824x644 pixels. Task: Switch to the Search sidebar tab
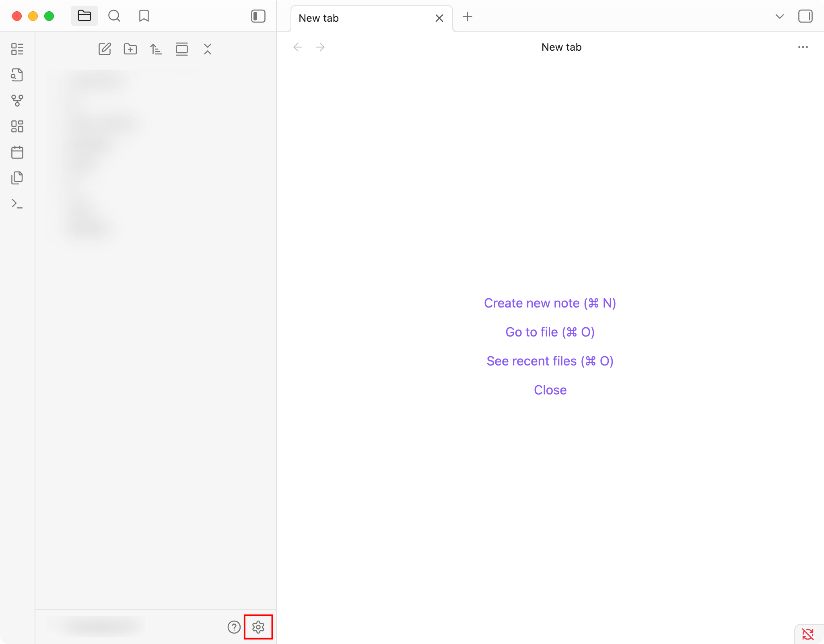114,17
